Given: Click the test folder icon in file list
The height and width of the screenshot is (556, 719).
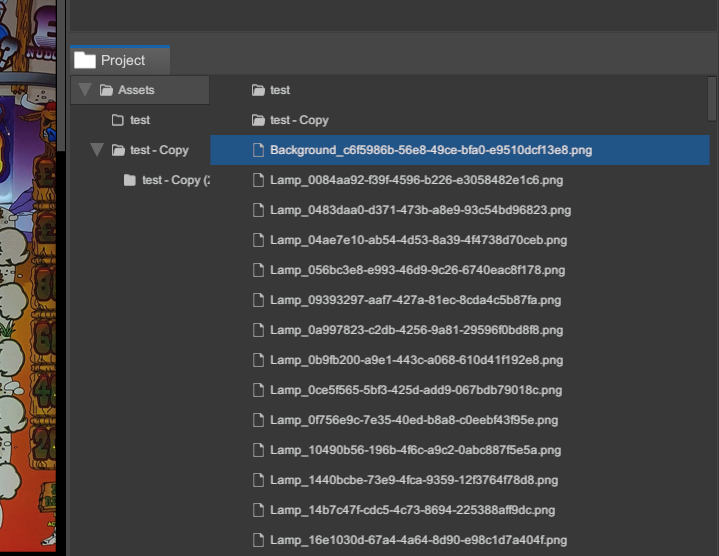Looking at the screenshot, I should click(258, 90).
